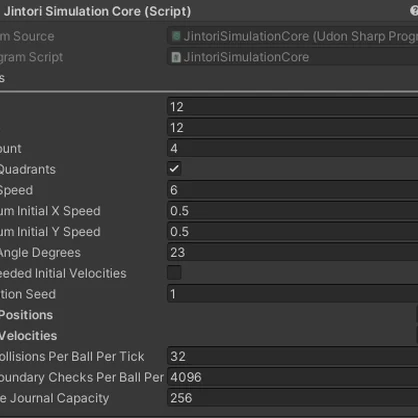
Task: Click the "Journal Capacity" label
Action: [x=59, y=398]
